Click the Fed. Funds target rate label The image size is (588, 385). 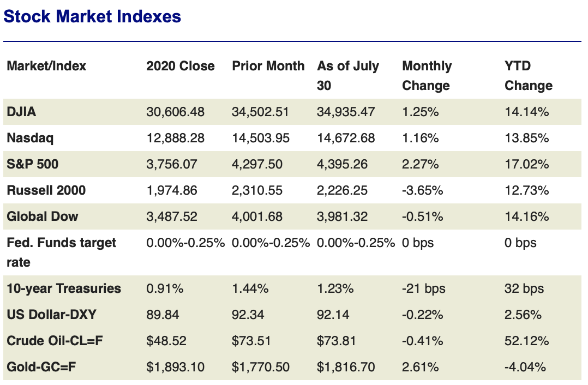(61, 252)
